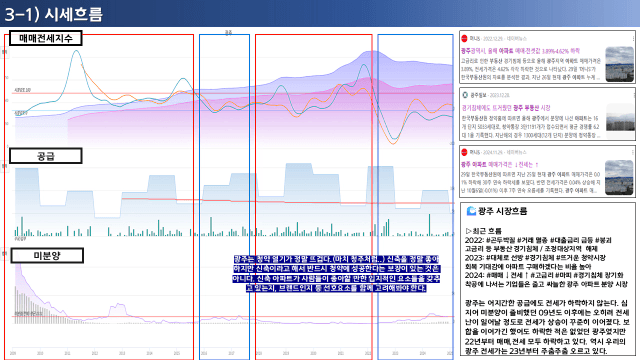
Task: Click the blue icon beside 광주 시장흐름 heading
Action: click(471, 211)
